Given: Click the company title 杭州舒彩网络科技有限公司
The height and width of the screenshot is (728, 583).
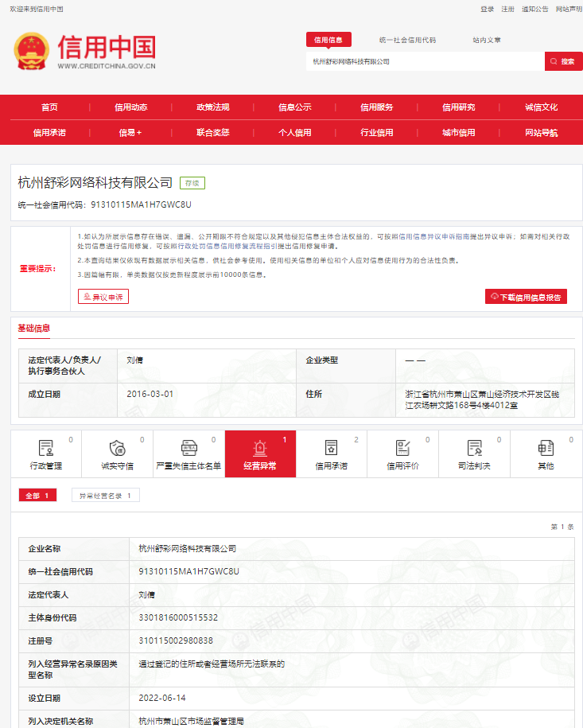Looking at the screenshot, I should 95,183.
